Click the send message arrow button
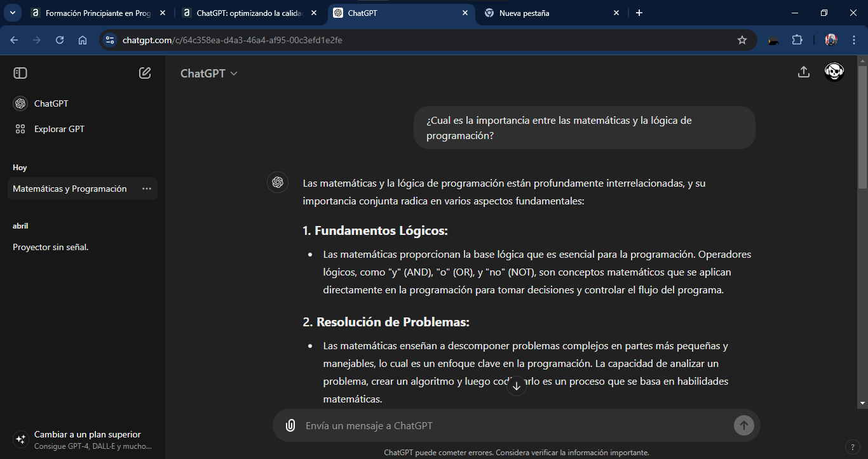The width and height of the screenshot is (868, 459). (x=743, y=425)
